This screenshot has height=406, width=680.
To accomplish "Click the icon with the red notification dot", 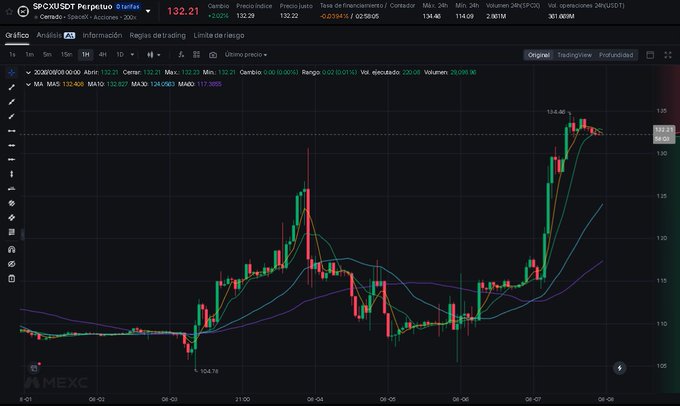I will 34,368.
